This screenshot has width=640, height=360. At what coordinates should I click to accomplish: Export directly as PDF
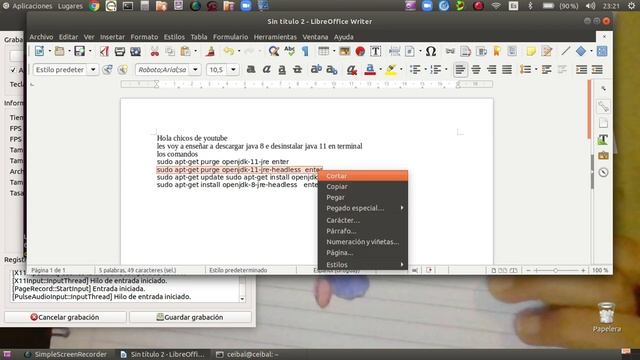[104, 51]
